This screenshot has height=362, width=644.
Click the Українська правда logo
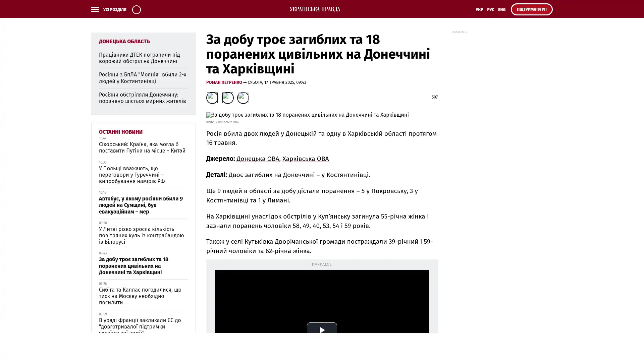[x=315, y=9]
